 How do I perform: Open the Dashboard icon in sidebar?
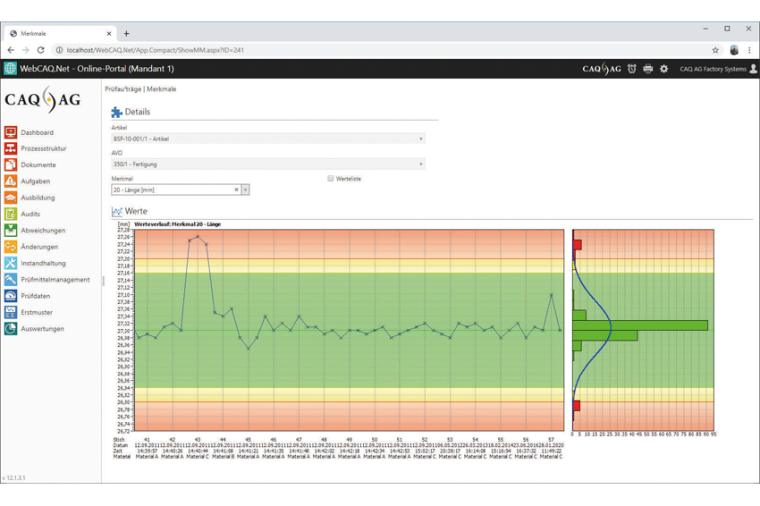coord(11,132)
